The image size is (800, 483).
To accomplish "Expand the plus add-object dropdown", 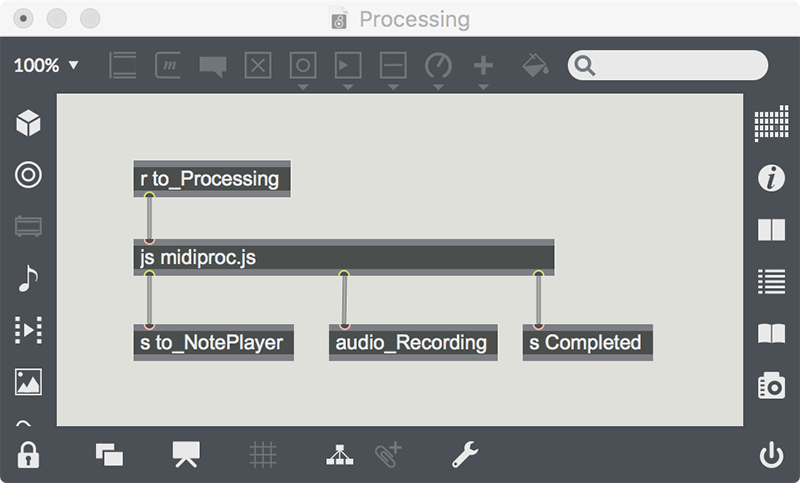I will pos(483,87).
